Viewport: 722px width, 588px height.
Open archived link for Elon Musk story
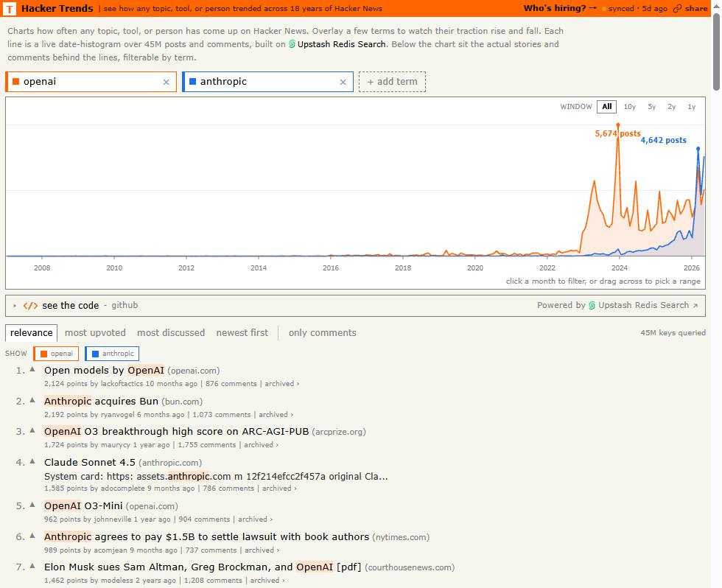click(267, 580)
